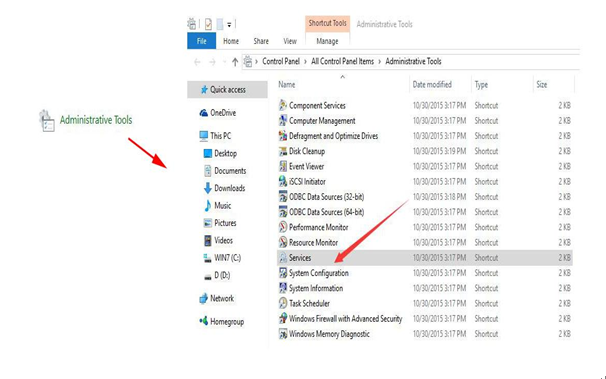Open the Manage tab under Shortcut Tools
606x379 pixels.
click(x=327, y=41)
